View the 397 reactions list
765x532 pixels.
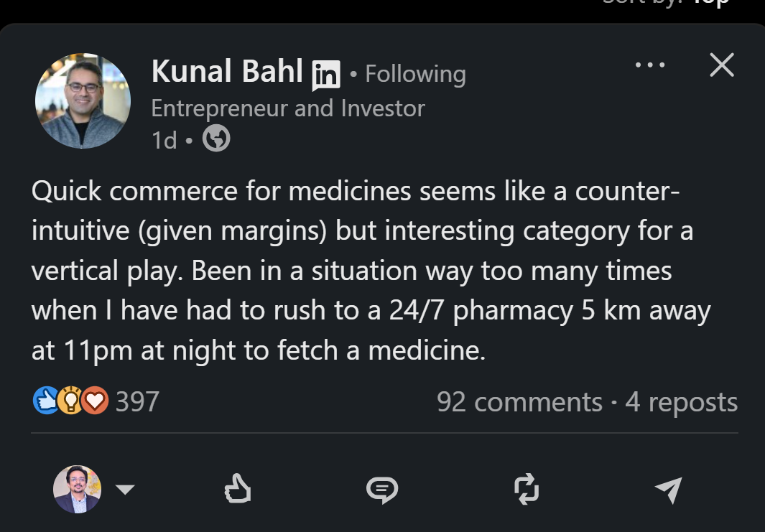tap(137, 401)
